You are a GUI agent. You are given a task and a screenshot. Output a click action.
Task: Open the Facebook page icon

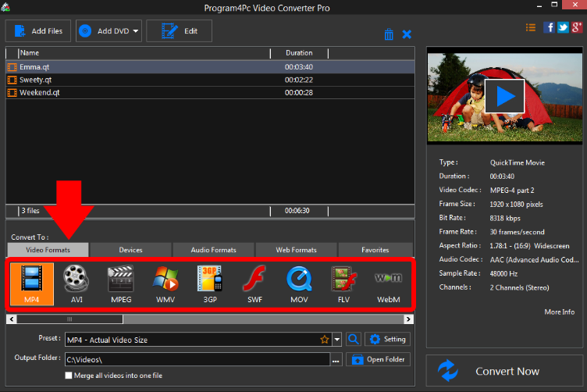(550, 27)
